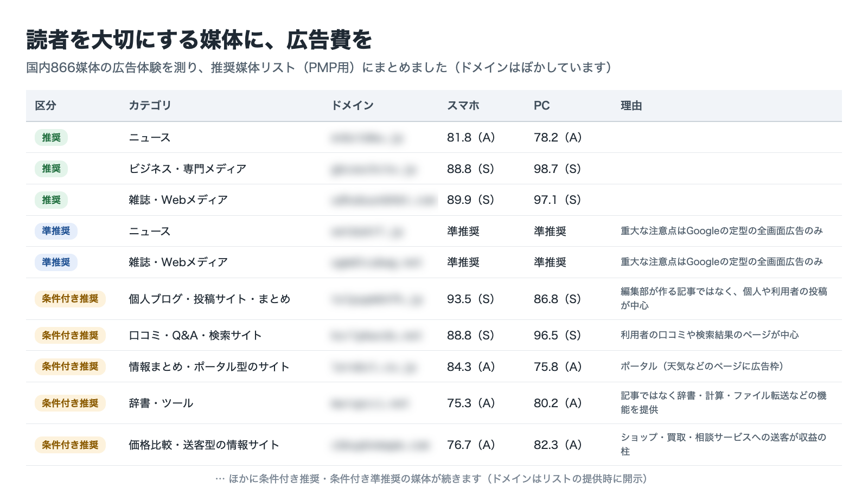Click 88.8 (S) in the 口コミ・Q&A・検索サイト row
Image resolution: width=868 pixels, height=488 pixels.
(x=471, y=336)
